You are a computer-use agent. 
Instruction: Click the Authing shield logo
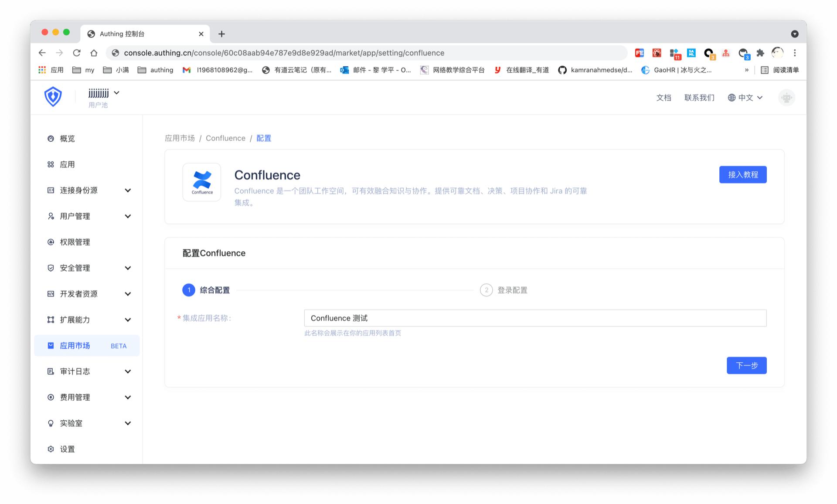pos(53,97)
